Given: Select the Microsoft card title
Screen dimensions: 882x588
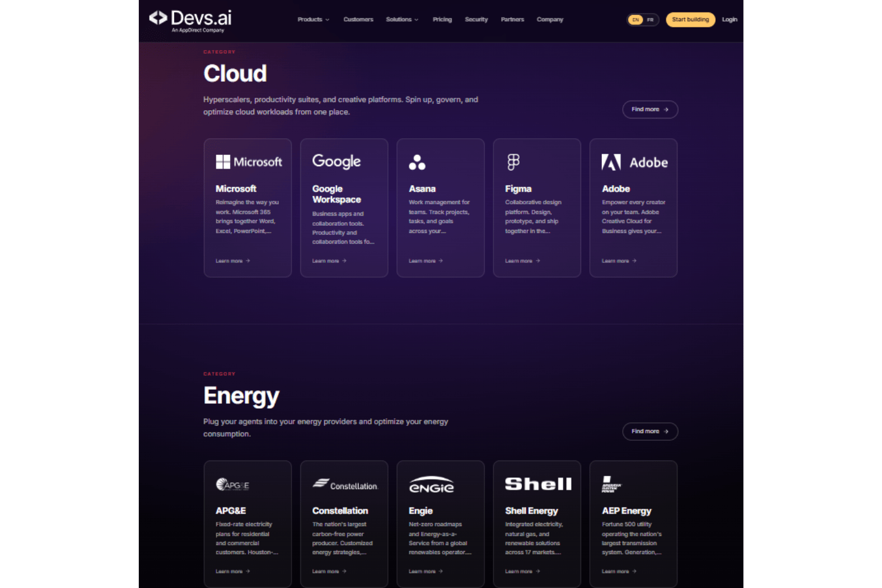Looking at the screenshot, I should click(236, 189).
